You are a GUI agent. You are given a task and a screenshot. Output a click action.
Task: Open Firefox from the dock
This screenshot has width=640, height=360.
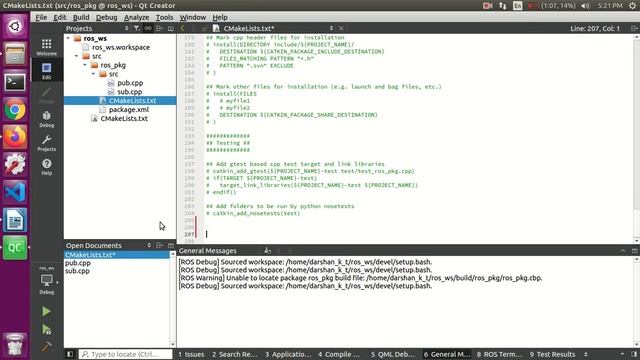15,137
